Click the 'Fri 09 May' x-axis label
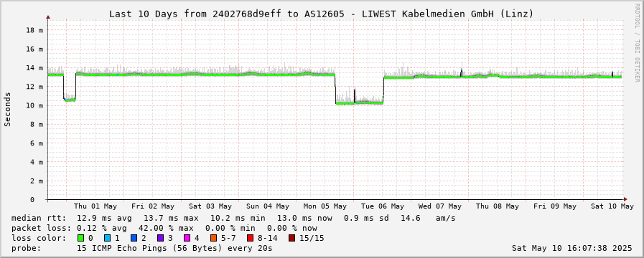The width and height of the screenshot is (644, 258). tap(555, 206)
